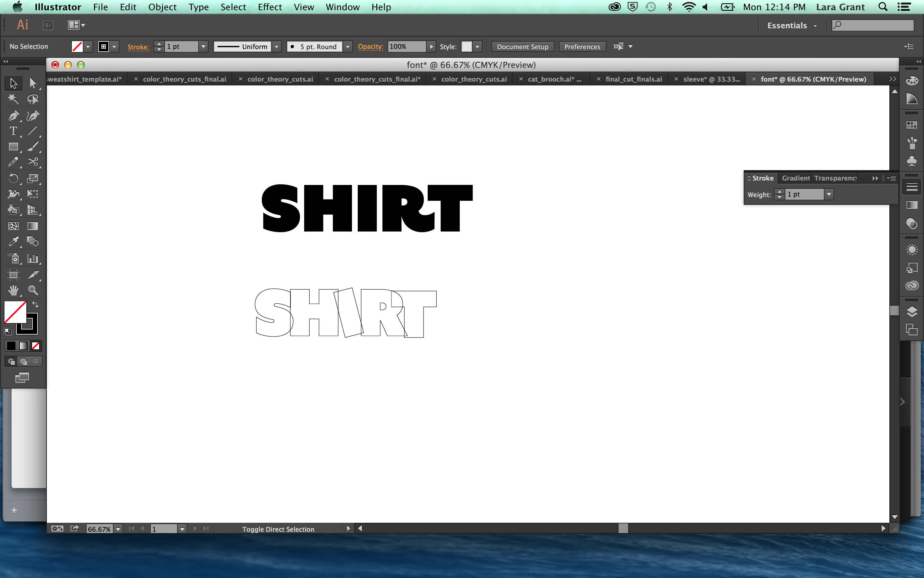Select the Symbol Sprayer tool
924x578 pixels.
(x=13, y=259)
